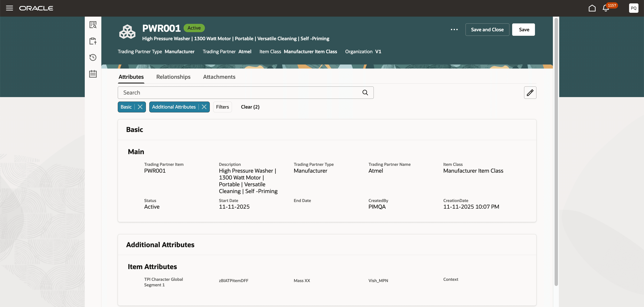Select the clipboard upload icon in sidebar
The width and height of the screenshot is (644, 307).
(x=93, y=41)
